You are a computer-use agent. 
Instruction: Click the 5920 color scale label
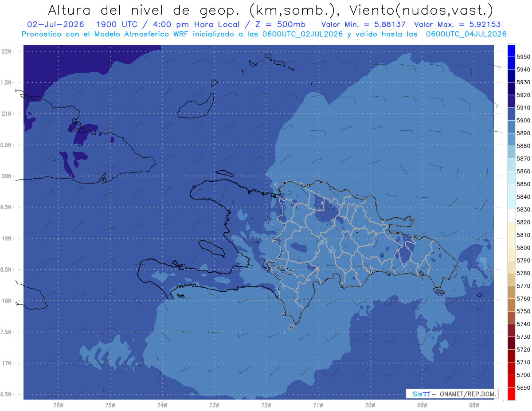pyautogui.click(x=523, y=95)
